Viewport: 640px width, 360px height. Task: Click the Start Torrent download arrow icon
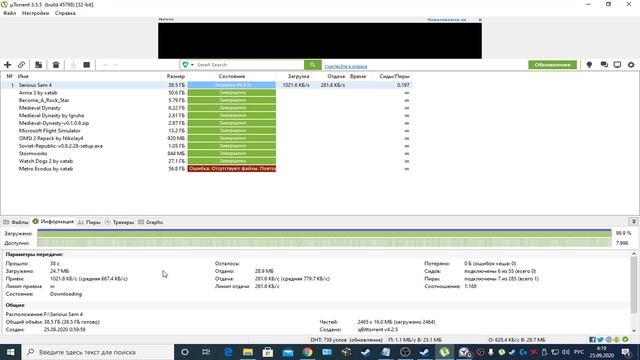73,65
